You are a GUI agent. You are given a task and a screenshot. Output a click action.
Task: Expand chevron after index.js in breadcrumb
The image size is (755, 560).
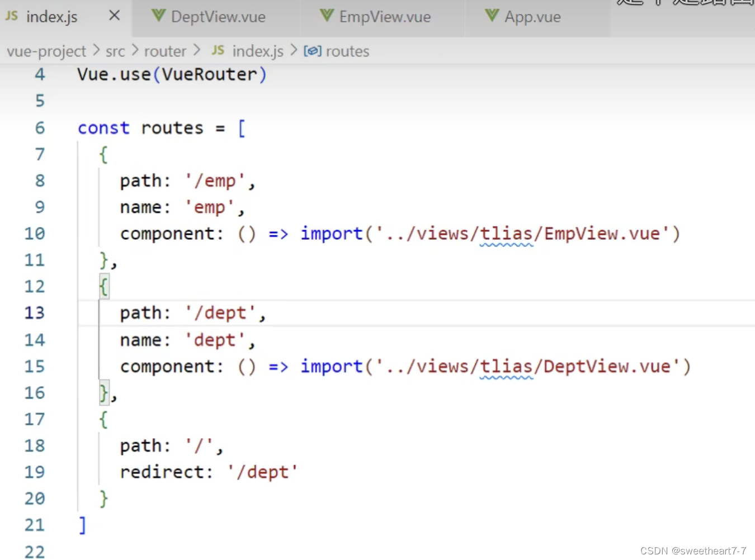pyautogui.click(x=294, y=51)
